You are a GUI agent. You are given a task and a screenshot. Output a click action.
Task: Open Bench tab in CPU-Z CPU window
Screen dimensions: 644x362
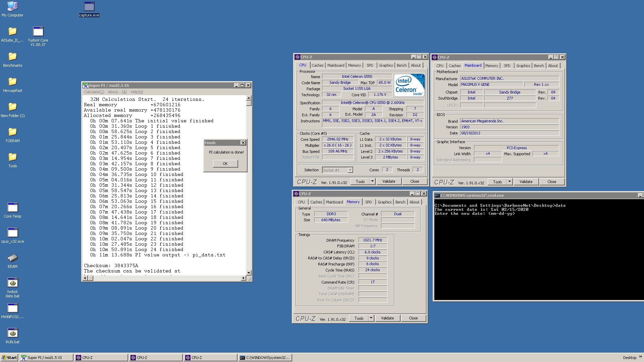pyautogui.click(x=401, y=65)
